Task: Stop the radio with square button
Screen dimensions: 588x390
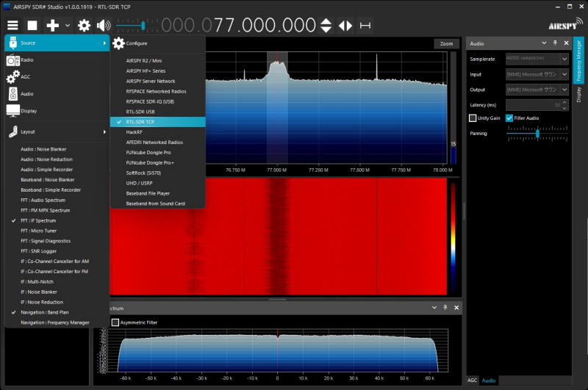Action: (x=32, y=26)
